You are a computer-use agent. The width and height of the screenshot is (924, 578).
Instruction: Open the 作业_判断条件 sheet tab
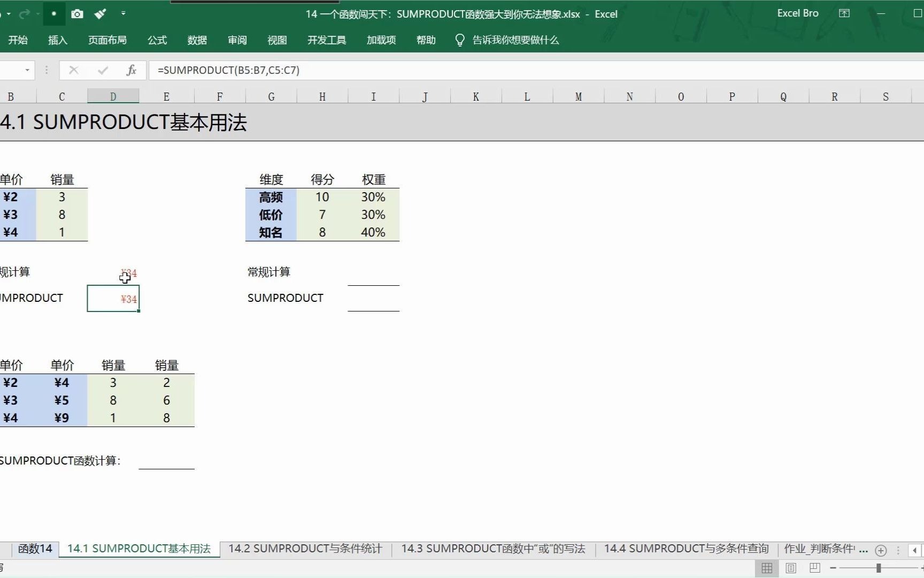(x=818, y=549)
